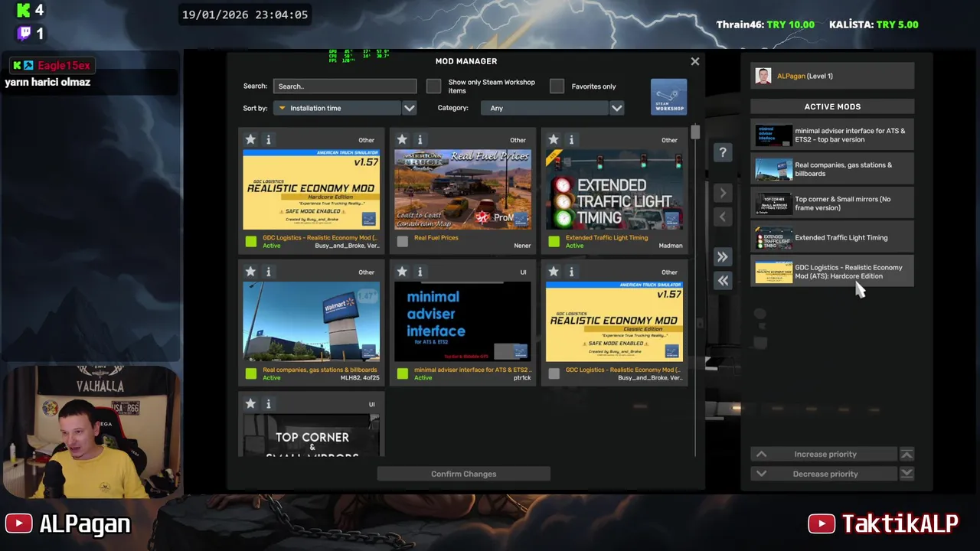This screenshot has height=551, width=980.
Task: Select Extended Traffic Light Timing in Active Mods
Action: click(x=832, y=237)
